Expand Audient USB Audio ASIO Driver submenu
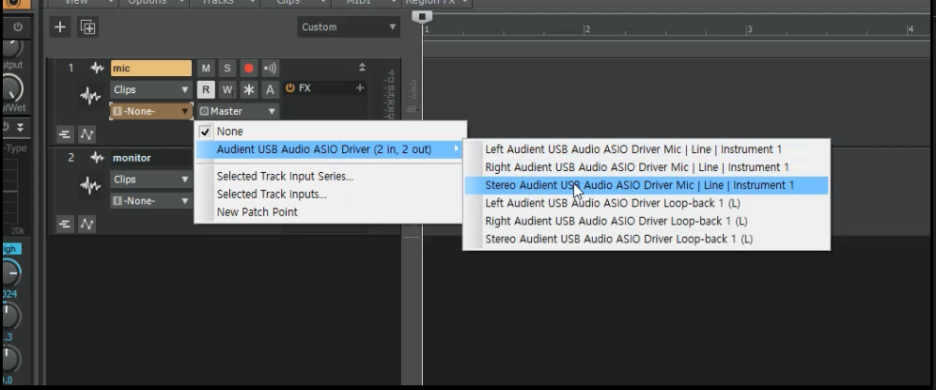The height and width of the screenshot is (390, 936). [x=330, y=149]
